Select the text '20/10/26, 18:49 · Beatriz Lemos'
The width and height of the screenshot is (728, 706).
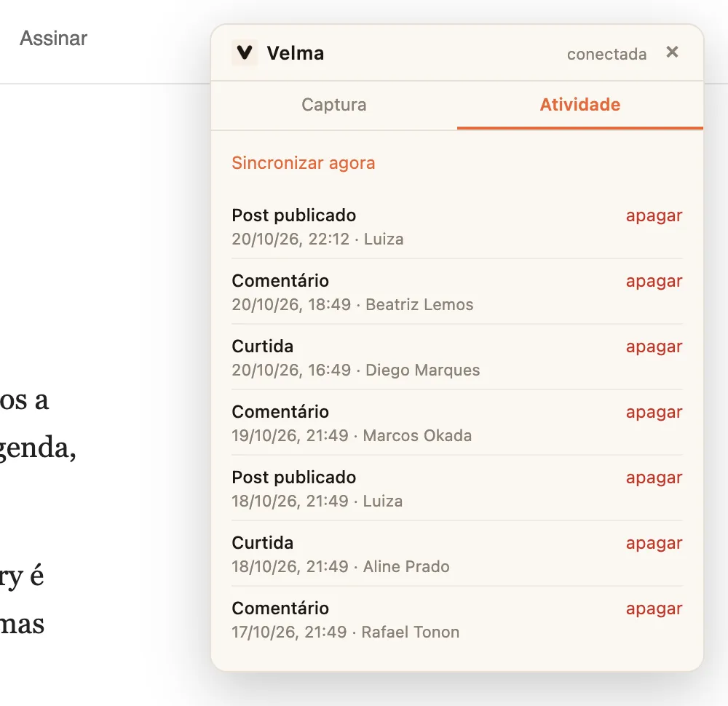click(352, 304)
